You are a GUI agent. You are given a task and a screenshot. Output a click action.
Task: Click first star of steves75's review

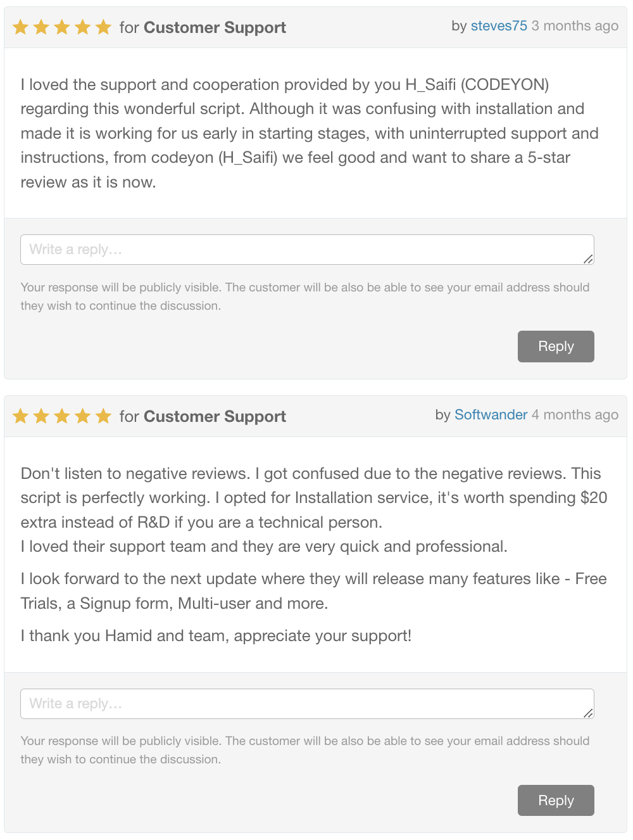[x=21, y=27]
